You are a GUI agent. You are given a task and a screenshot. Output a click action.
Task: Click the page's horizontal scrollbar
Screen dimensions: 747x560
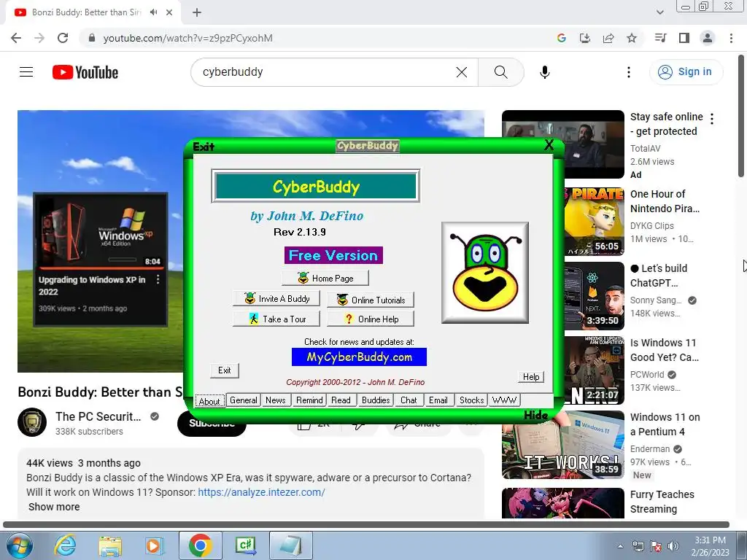tap(366, 525)
